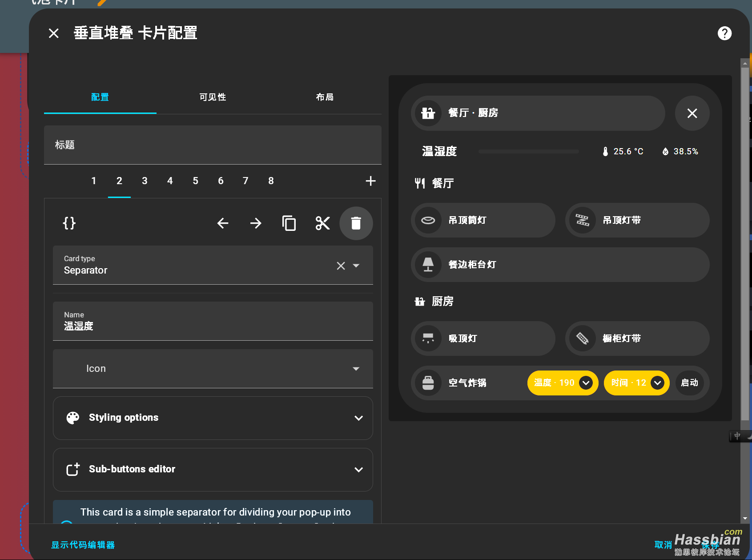This screenshot has width=752, height=560.
Task: Expand Styling options section
Action: (213, 418)
